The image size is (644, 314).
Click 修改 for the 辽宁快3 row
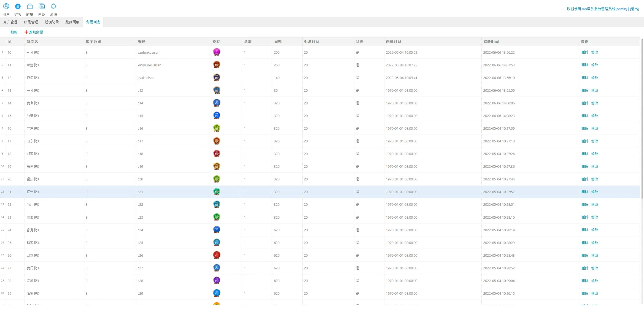[x=595, y=192]
